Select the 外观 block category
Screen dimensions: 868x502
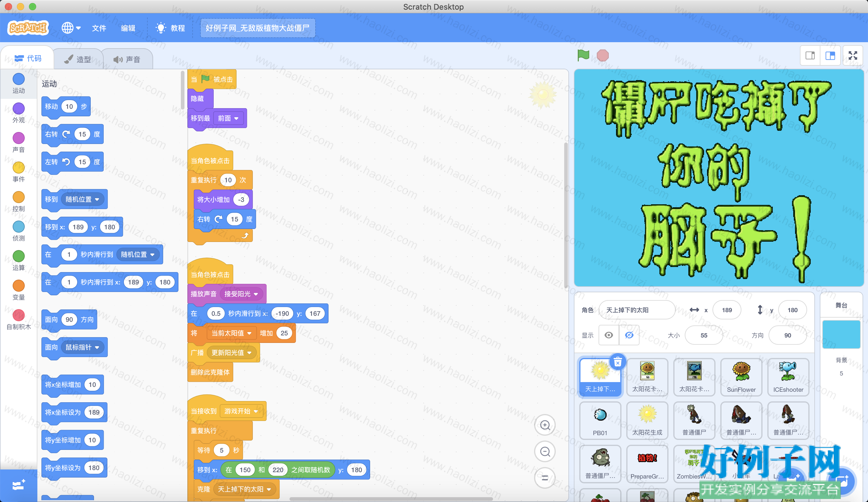tap(19, 113)
